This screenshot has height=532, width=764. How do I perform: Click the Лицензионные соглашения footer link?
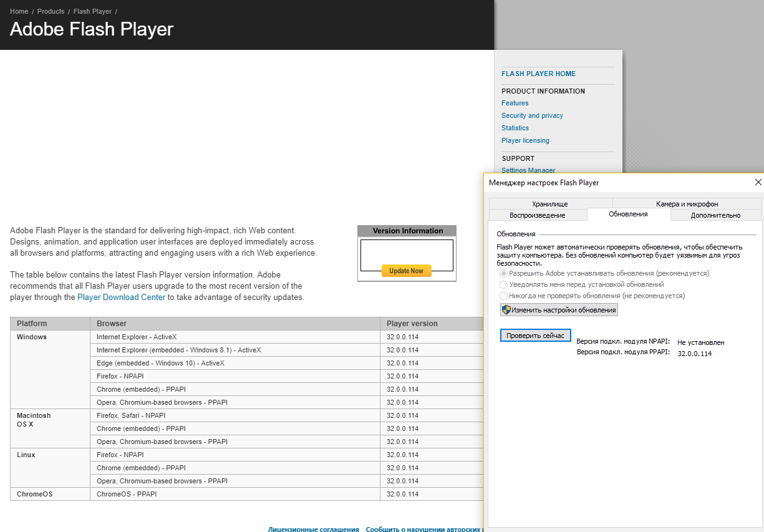[314, 529]
